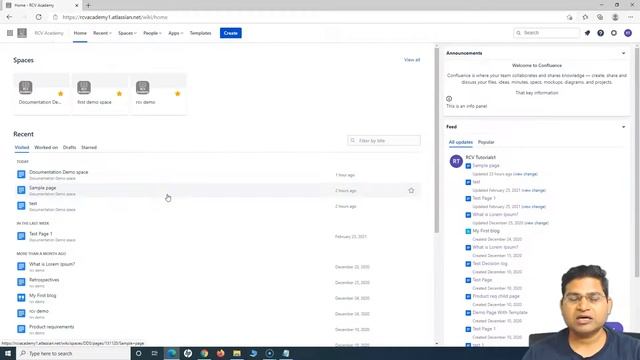Viewport: 640px width, 360px height.
Task: Click the blue Create button
Action: click(x=231, y=33)
